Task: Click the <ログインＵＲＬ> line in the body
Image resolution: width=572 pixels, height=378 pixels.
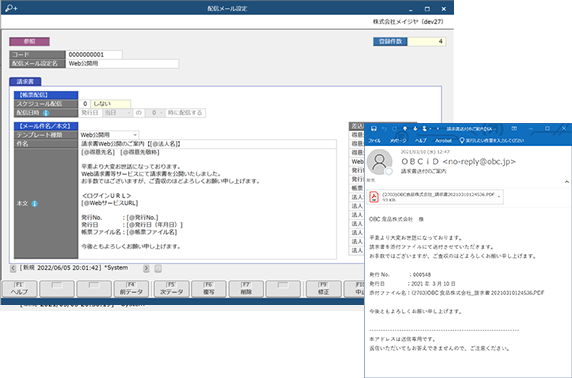Action: pos(107,196)
